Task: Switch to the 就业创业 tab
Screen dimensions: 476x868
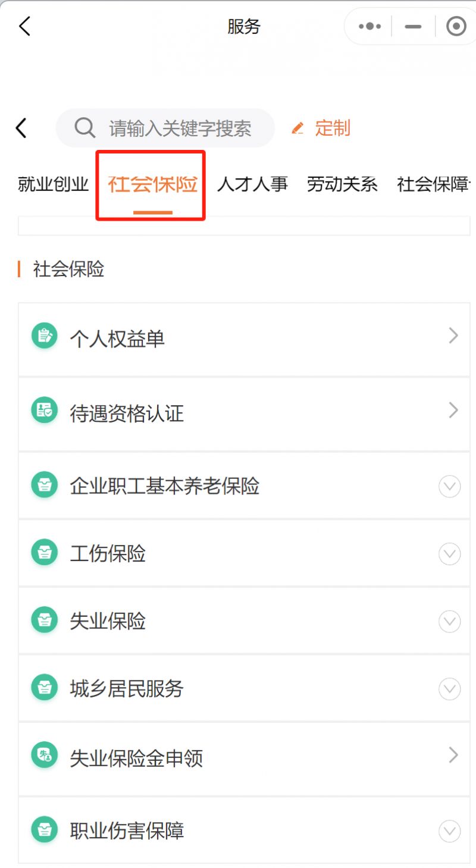Action: (x=54, y=184)
